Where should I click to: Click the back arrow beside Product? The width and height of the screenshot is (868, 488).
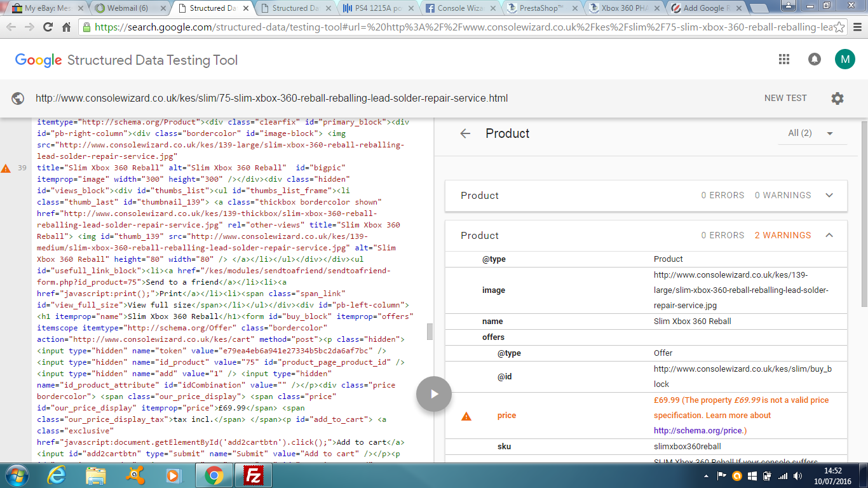click(x=466, y=133)
